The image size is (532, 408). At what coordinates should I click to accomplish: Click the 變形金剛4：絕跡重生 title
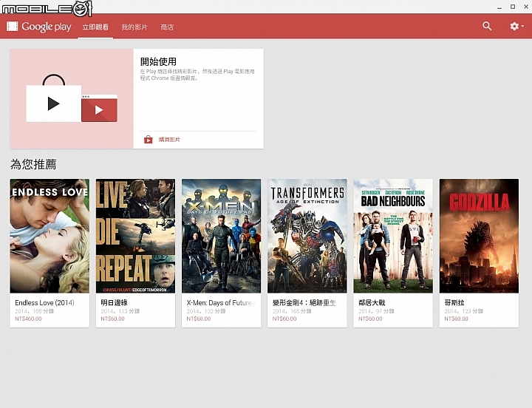(x=304, y=302)
